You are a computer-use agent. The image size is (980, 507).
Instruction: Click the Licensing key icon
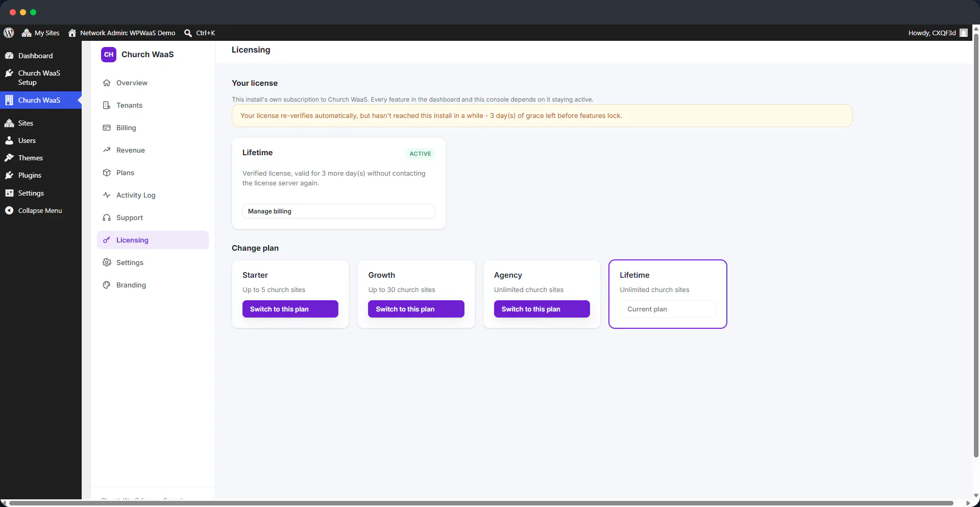click(107, 240)
